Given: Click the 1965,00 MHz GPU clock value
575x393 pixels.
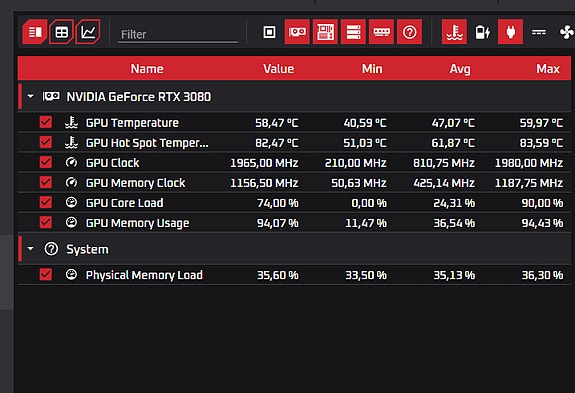Looking at the screenshot, I should point(264,163).
